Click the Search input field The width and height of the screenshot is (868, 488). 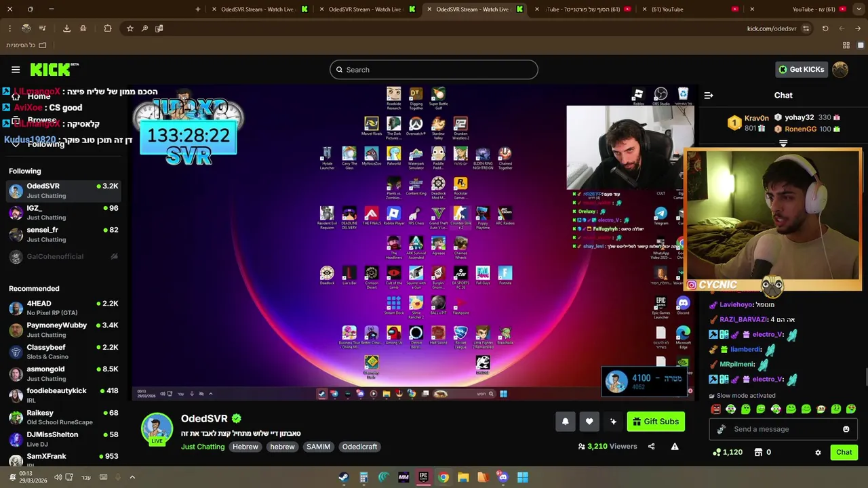434,70
